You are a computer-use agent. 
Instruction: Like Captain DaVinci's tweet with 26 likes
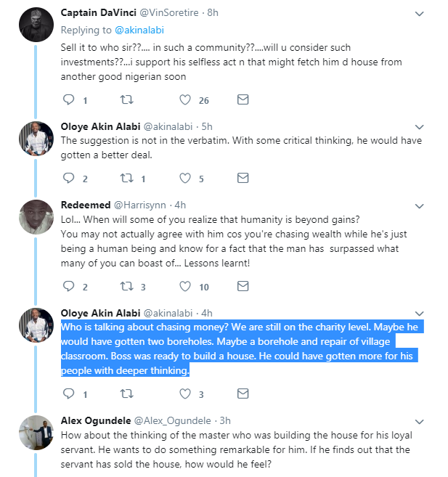point(185,99)
